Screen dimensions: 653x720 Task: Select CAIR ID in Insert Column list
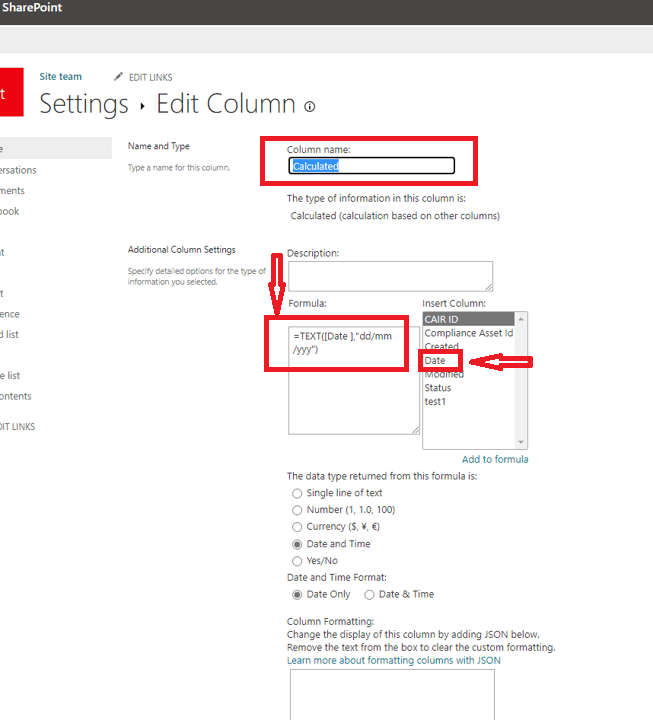[x=468, y=319]
